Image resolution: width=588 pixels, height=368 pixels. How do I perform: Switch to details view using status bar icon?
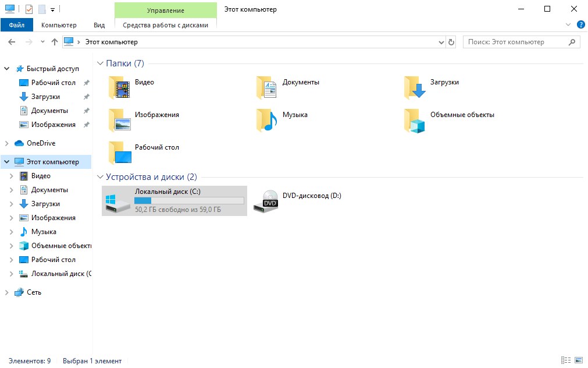(x=566, y=361)
